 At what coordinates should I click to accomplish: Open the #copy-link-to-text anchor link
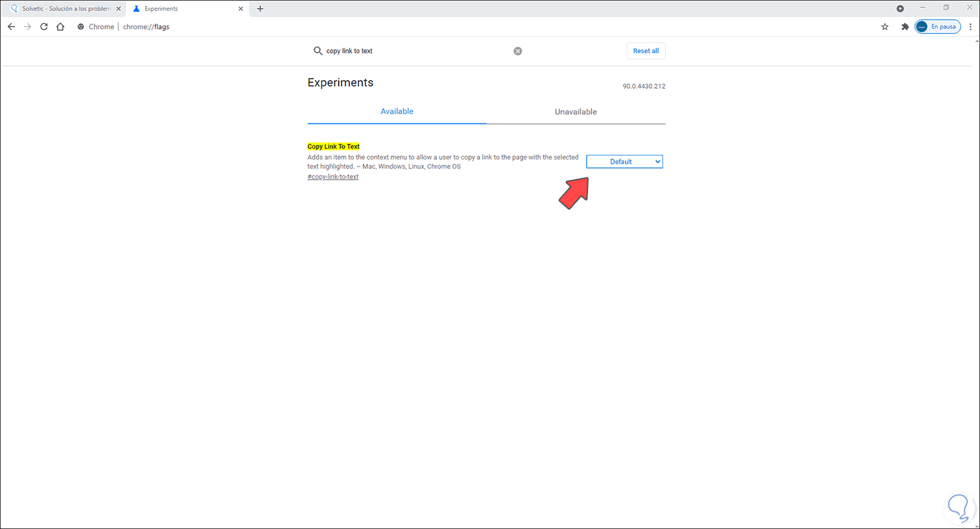point(333,177)
